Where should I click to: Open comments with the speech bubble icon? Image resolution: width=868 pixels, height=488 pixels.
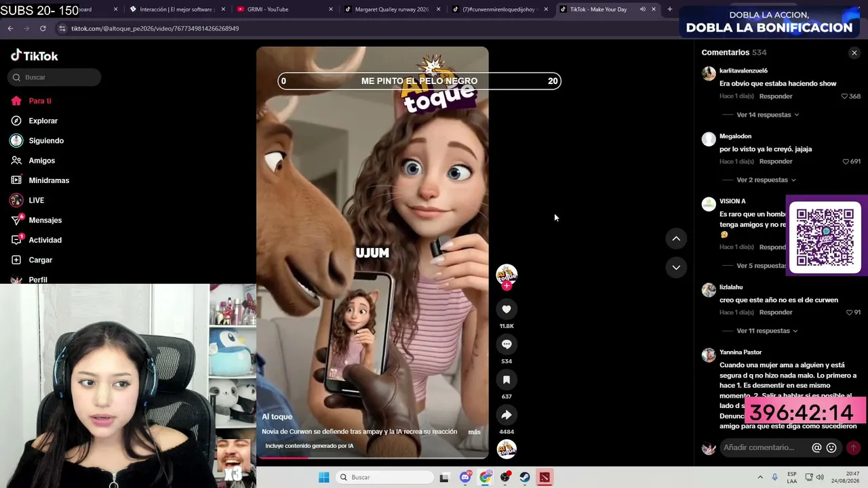click(507, 344)
